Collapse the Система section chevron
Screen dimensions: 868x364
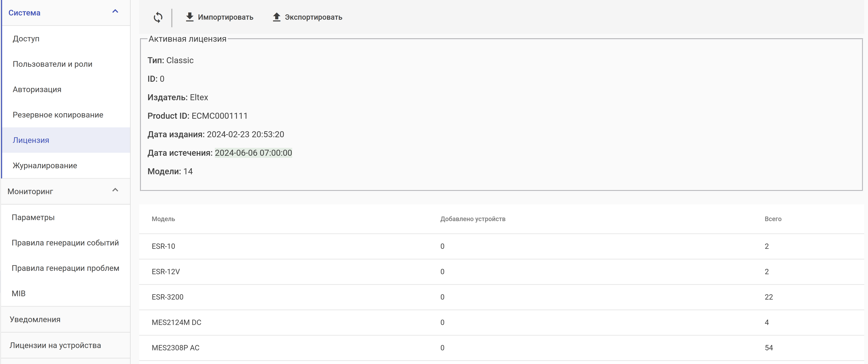click(115, 12)
